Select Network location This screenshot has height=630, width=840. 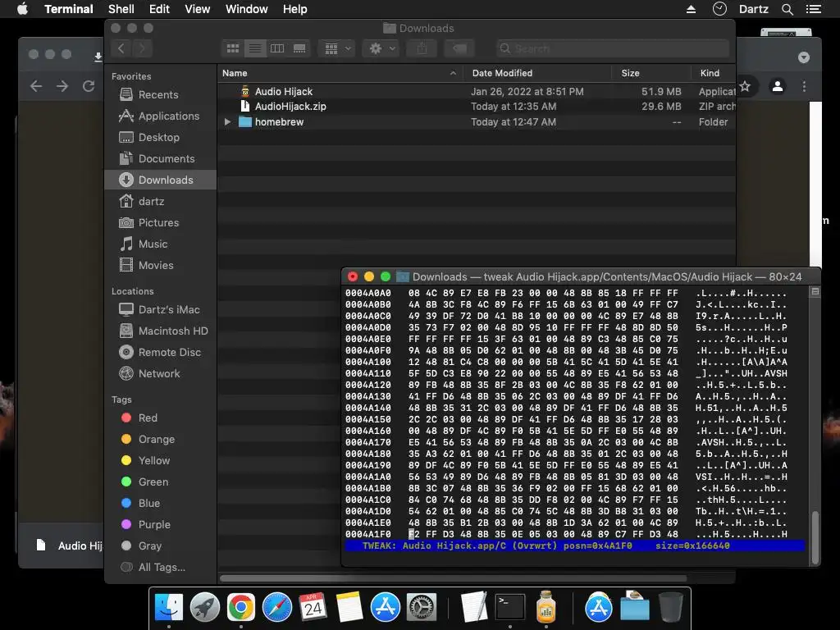coord(159,374)
